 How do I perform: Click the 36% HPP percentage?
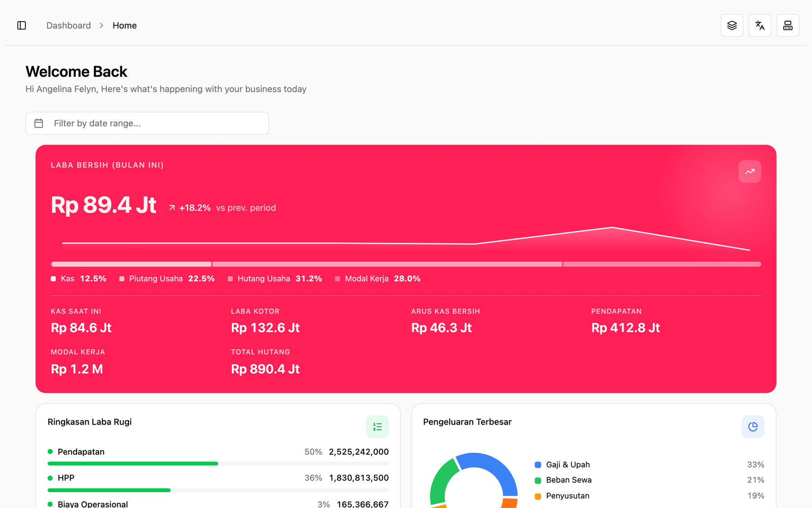pos(313,478)
